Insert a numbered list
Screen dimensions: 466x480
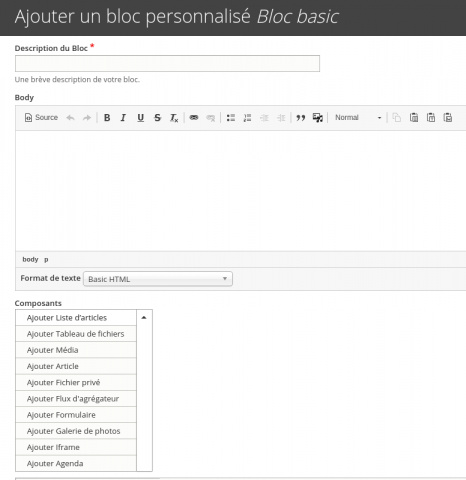coord(247,118)
